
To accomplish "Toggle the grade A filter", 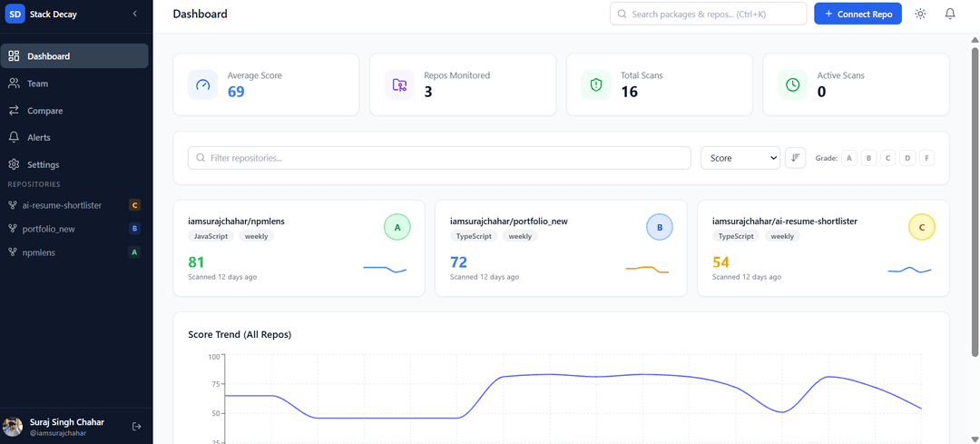I will pos(848,158).
